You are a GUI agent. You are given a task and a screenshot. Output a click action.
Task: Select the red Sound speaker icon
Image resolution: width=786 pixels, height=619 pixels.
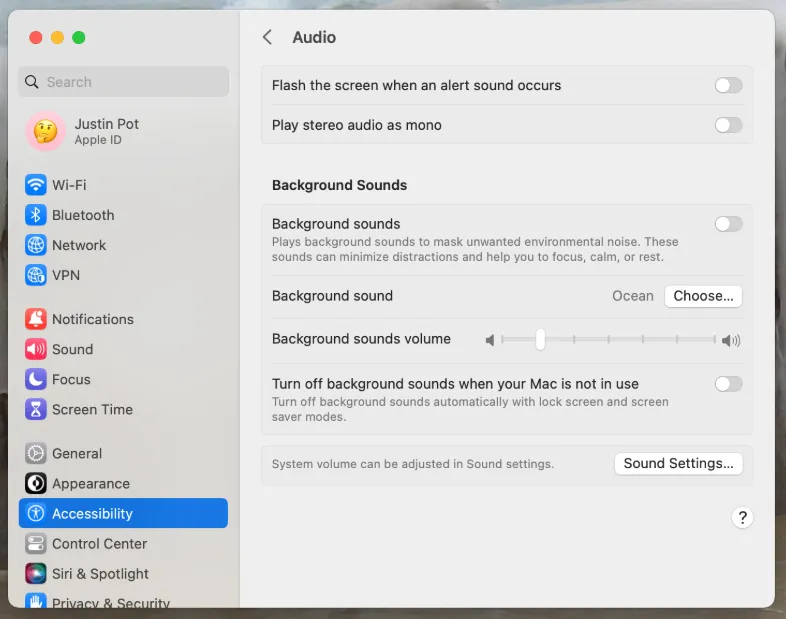[36, 349]
